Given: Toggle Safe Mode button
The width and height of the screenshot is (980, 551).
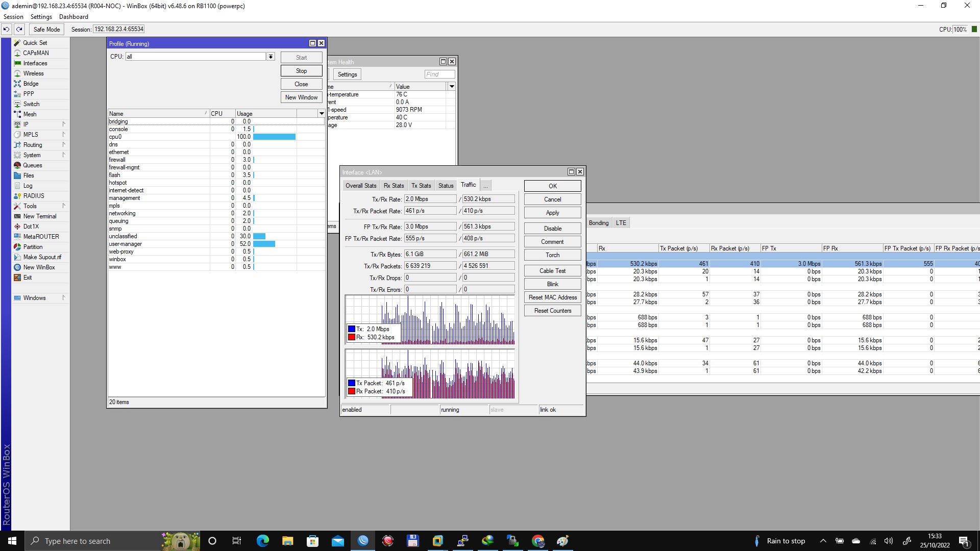Looking at the screenshot, I should 46,29.
